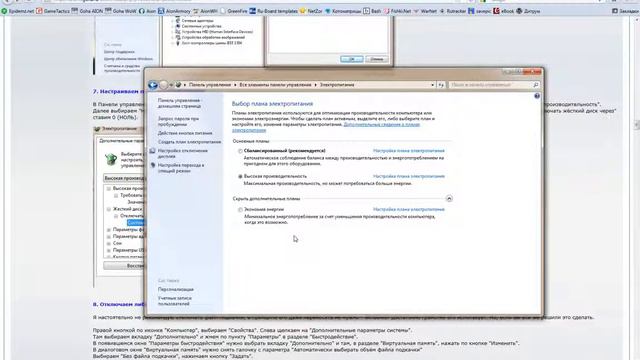
Task: Open the Bash bookmark
Action: point(372,11)
